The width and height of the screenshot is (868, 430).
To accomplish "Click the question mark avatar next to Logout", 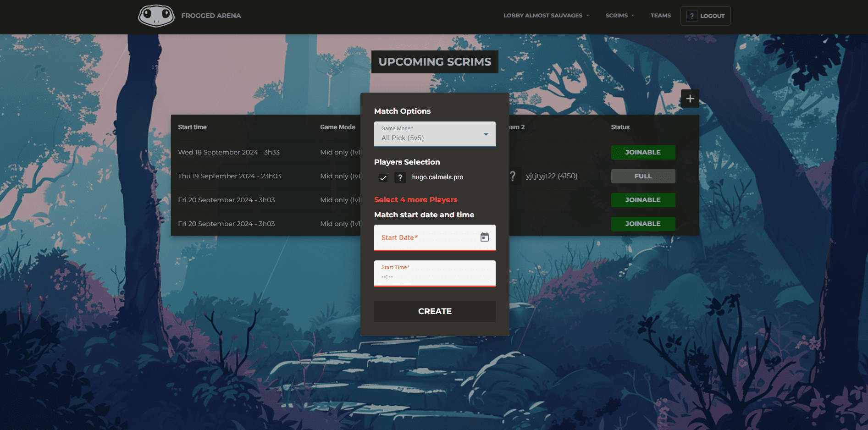I will [692, 16].
